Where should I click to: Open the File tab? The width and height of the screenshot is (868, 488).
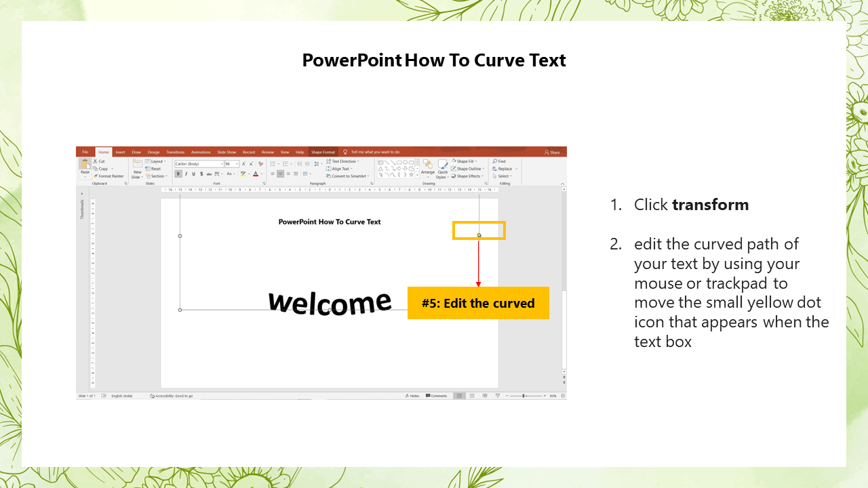click(x=85, y=152)
